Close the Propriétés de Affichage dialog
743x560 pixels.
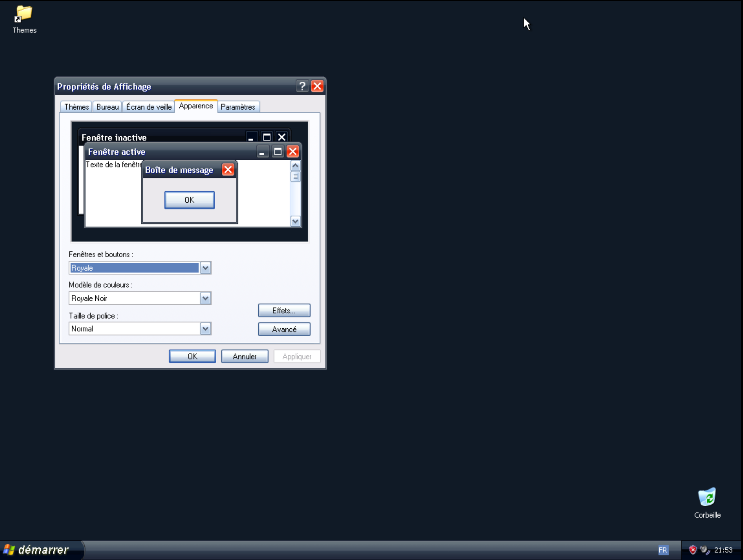tap(317, 86)
